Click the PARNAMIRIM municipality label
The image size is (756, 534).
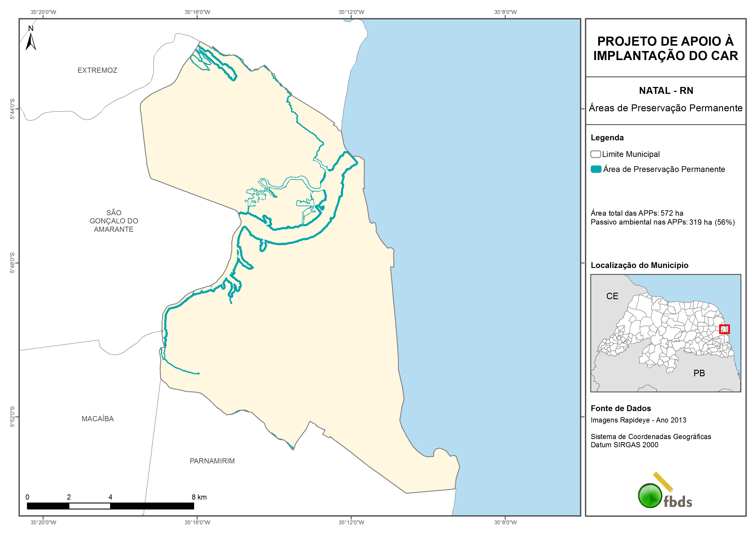pyautogui.click(x=212, y=461)
